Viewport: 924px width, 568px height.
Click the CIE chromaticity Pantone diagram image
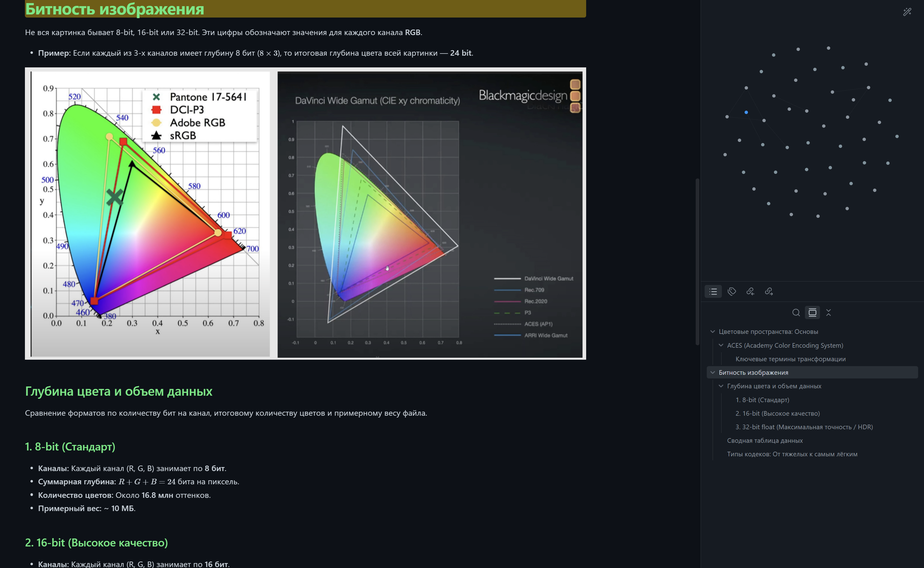tap(150, 214)
